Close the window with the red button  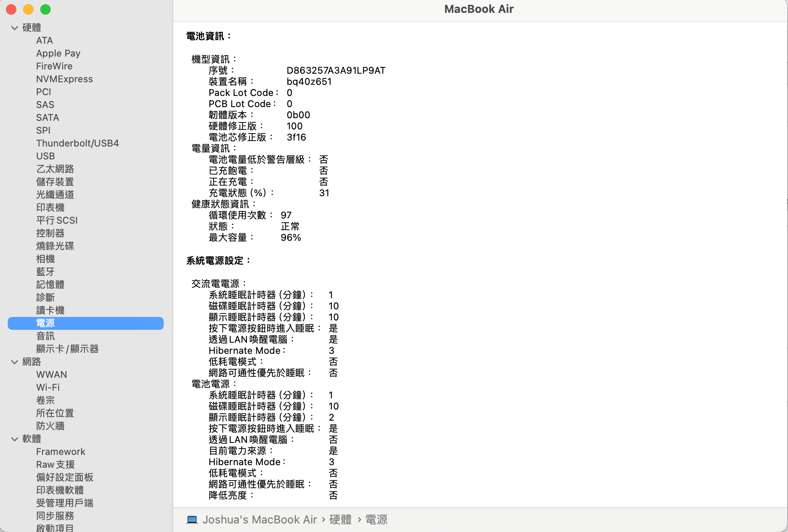[11, 9]
